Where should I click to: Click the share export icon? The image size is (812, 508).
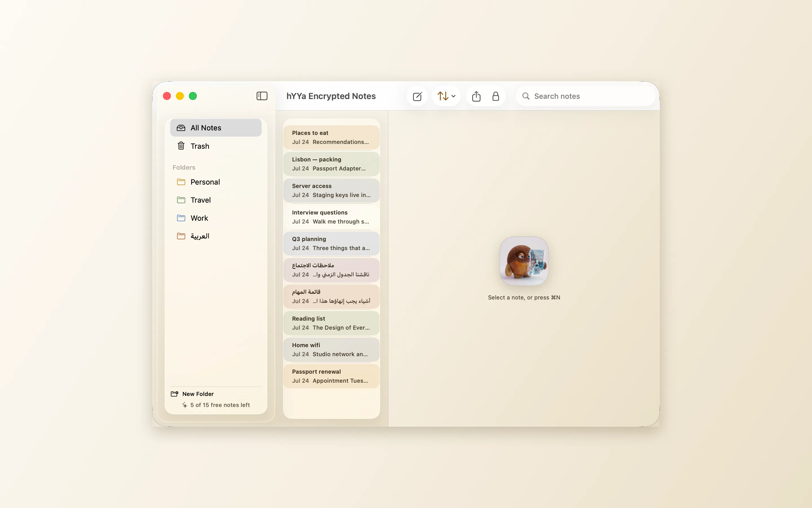476,97
